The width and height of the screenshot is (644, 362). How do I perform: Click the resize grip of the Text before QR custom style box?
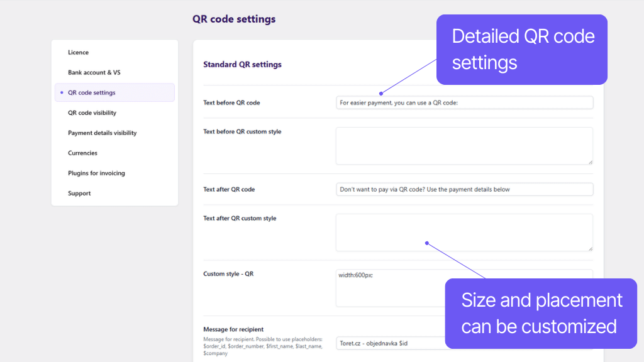pos(590,163)
